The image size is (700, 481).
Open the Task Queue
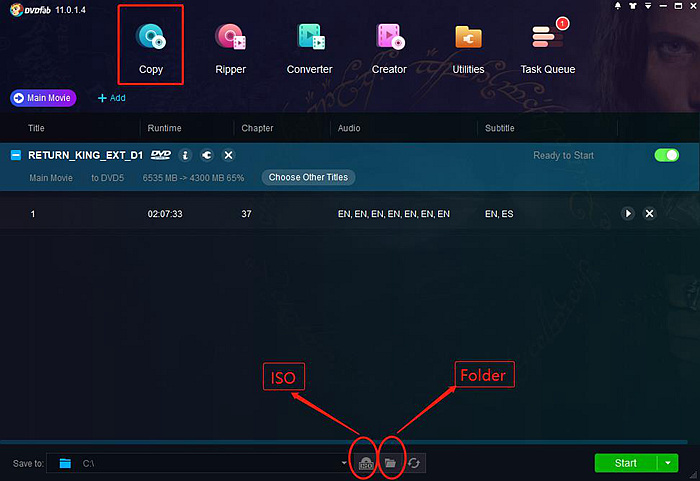(548, 48)
